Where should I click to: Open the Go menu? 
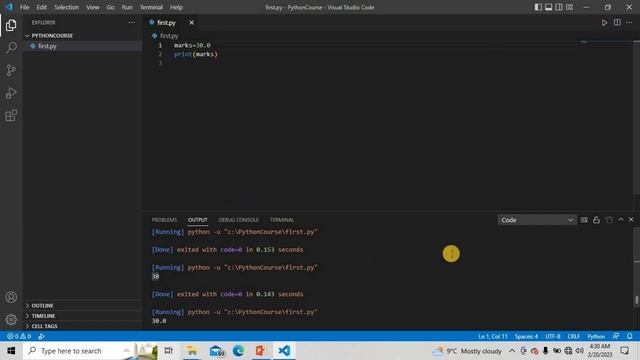click(x=110, y=7)
